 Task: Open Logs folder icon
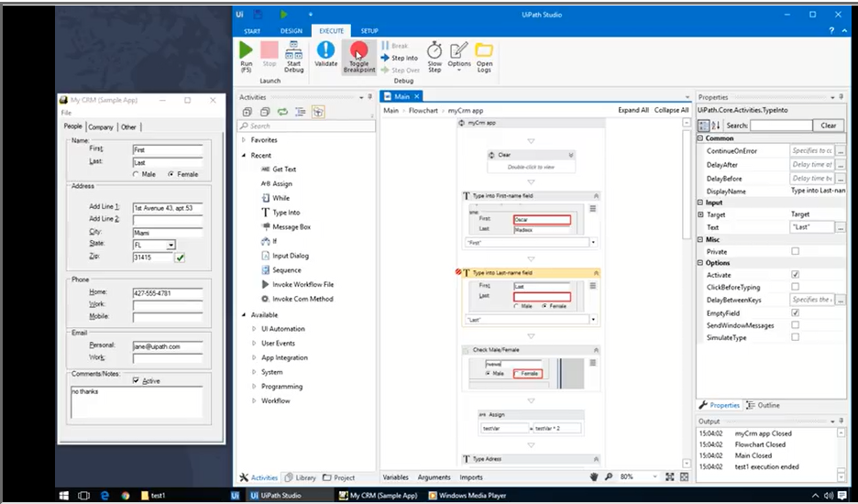tap(484, 49)
